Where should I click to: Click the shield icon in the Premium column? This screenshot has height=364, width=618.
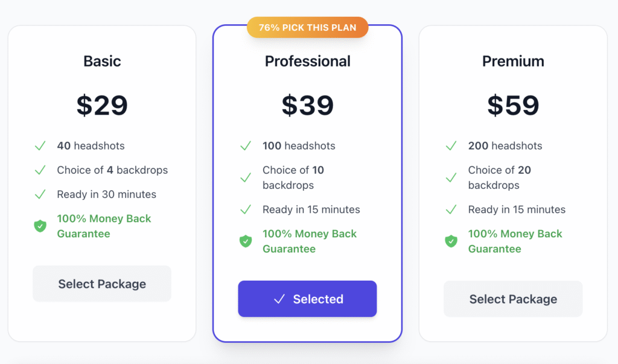point(451,241)
